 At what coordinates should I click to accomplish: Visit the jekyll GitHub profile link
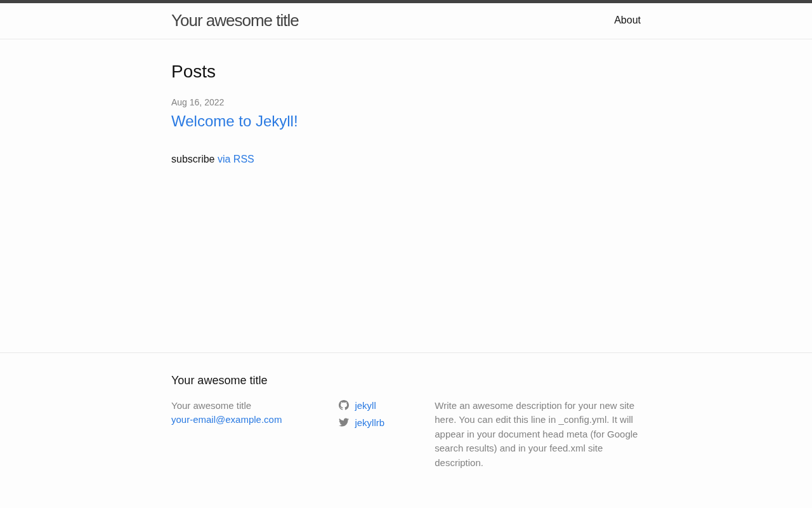click(365, 406)
